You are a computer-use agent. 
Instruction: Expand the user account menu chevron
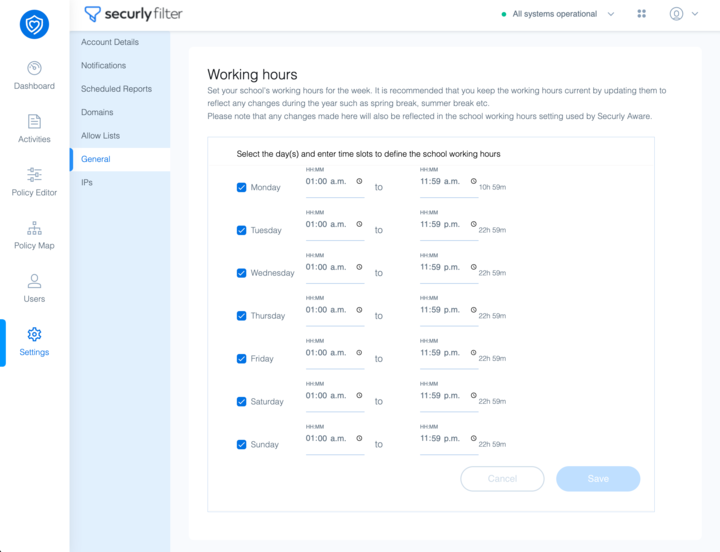click(x=695, y=14)
